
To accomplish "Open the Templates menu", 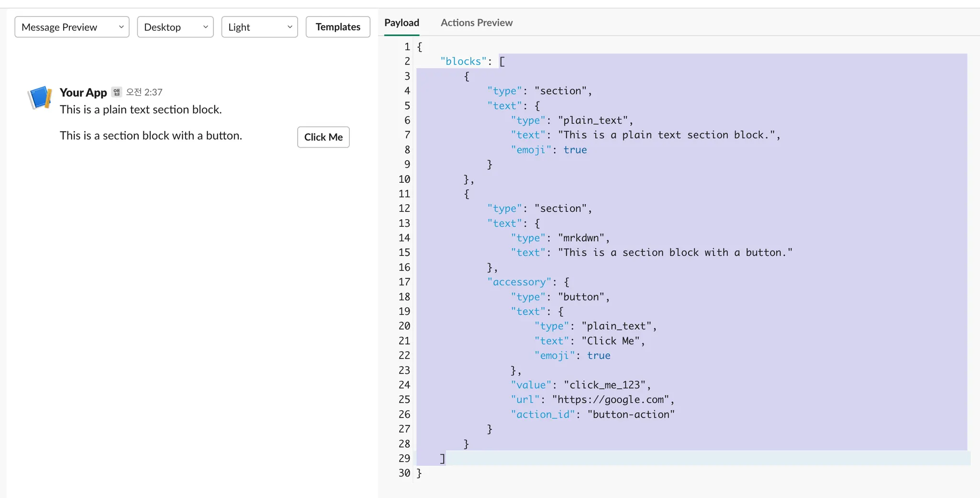I will coord(338,27).
